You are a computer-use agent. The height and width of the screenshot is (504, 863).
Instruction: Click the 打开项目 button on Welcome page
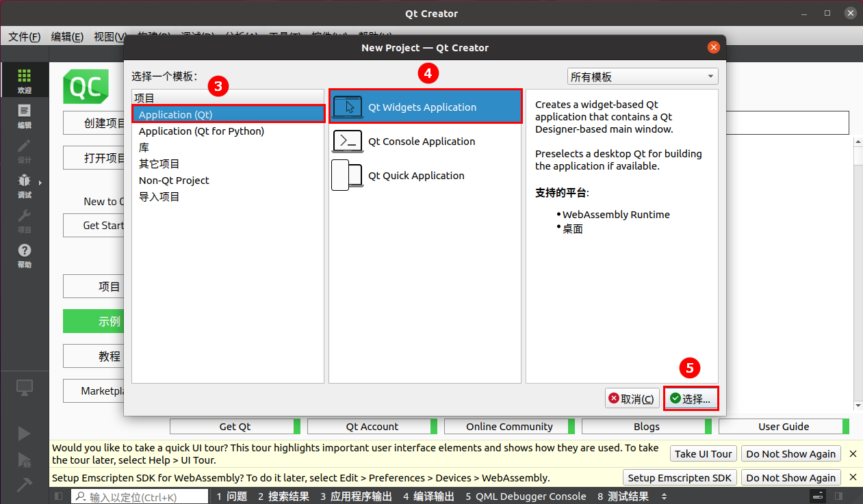(94, 157)
